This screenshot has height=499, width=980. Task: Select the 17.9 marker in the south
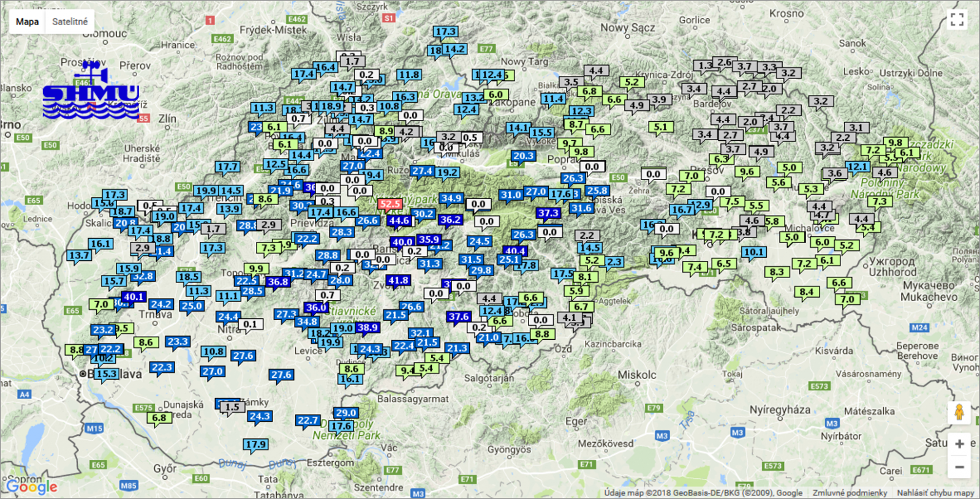tap(255, 445)
